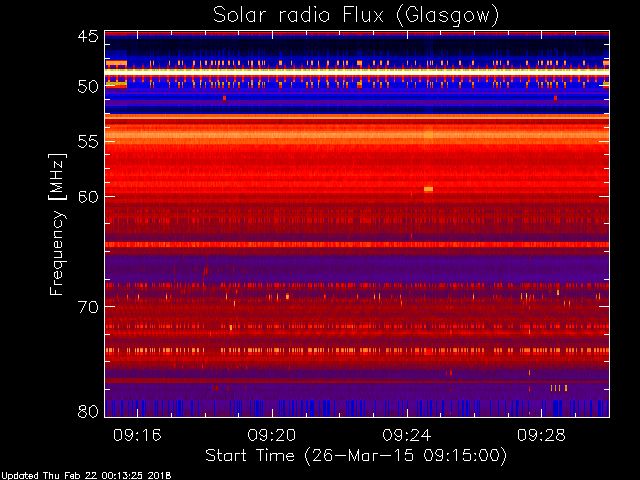
Task: Click the thin red line near 64 MHz
Action: pyautogui.click(x=357, y=244)
